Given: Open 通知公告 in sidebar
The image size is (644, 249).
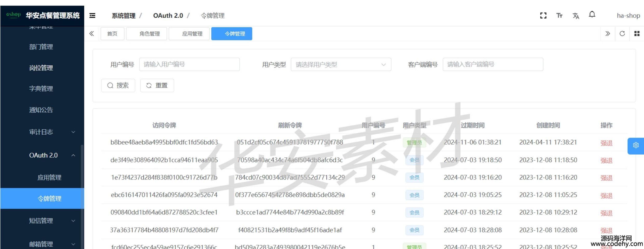Looking at the screenshot, I should [41, 110].
